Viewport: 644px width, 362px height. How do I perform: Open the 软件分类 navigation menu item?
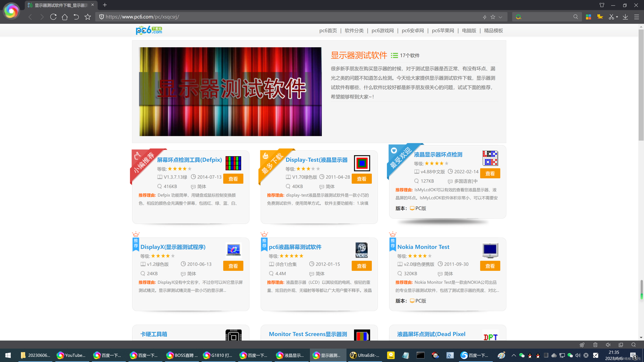click(354, 31)
